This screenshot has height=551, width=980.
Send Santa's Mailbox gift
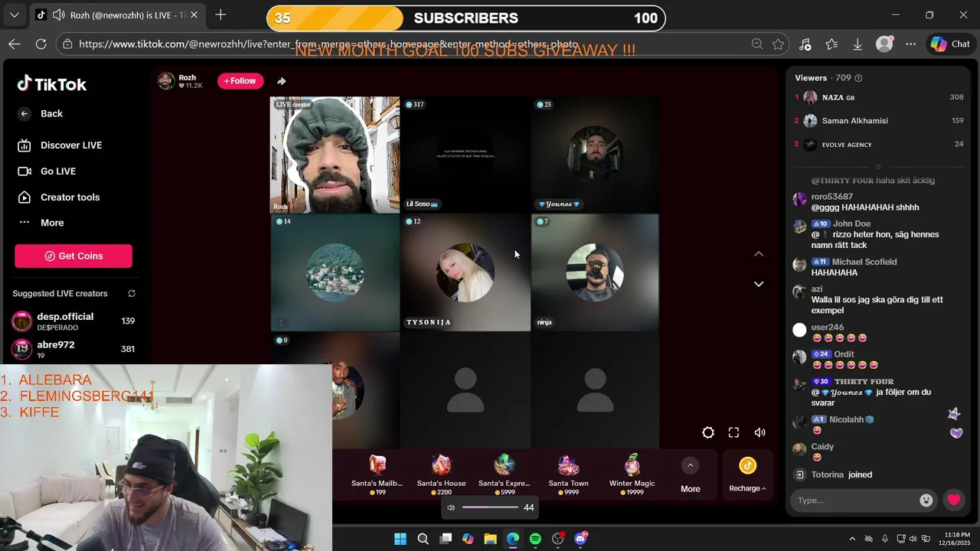tap(377, 474)
